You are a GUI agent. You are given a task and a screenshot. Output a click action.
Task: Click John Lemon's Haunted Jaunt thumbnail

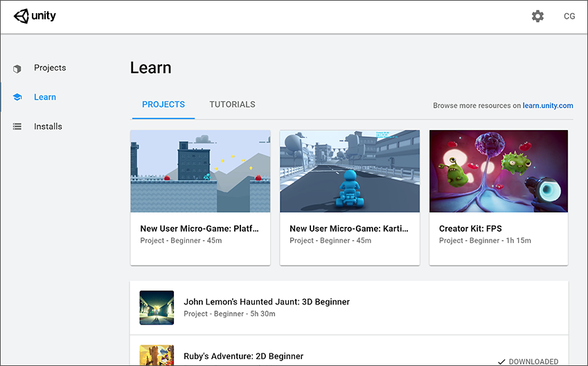click(157, 307)
